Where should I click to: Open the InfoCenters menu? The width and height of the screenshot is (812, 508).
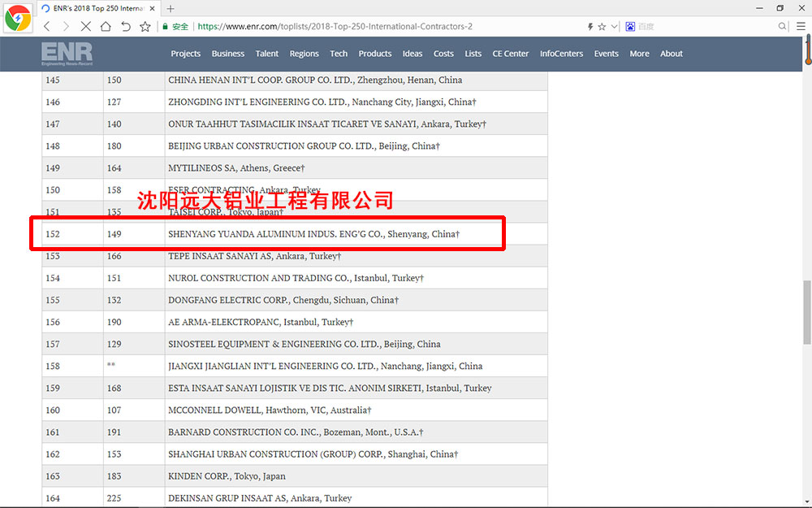click(561, 54)
